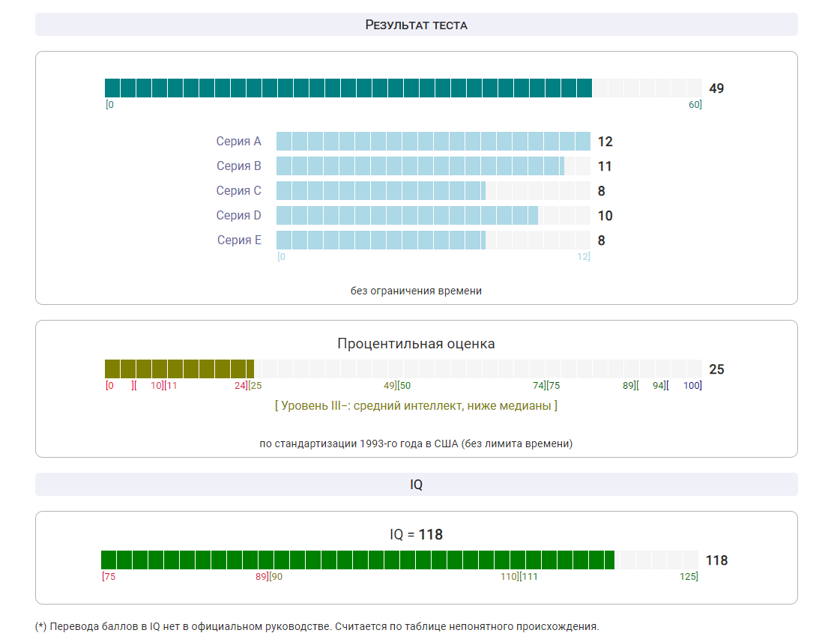The height and width of the screenshot is (642, 840).
Task: Click the Серия A score value 12
Action: click(x=605, y=142)
